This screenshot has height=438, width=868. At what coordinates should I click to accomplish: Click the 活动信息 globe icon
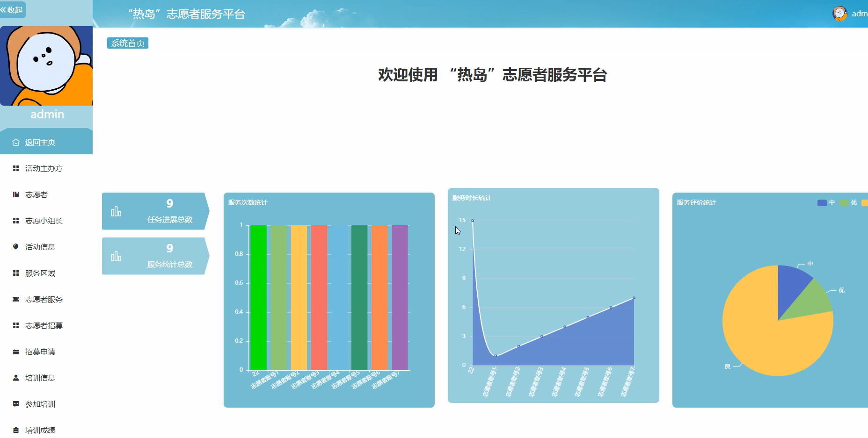click(x=15, y=247)
